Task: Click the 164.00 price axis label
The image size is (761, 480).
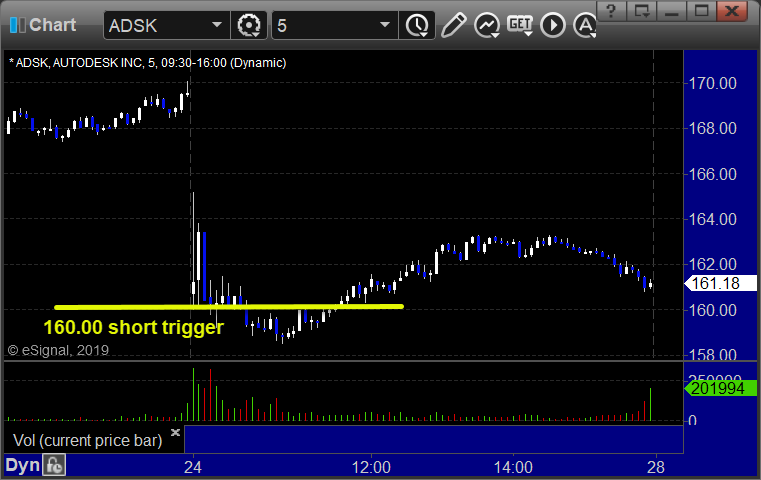Action: tap(713, 219)
